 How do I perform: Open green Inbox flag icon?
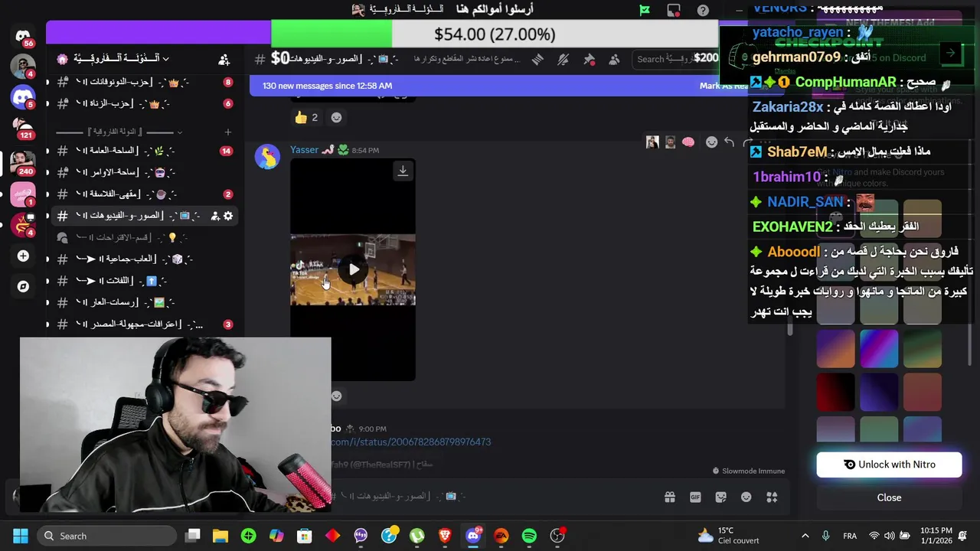[645, 10]
